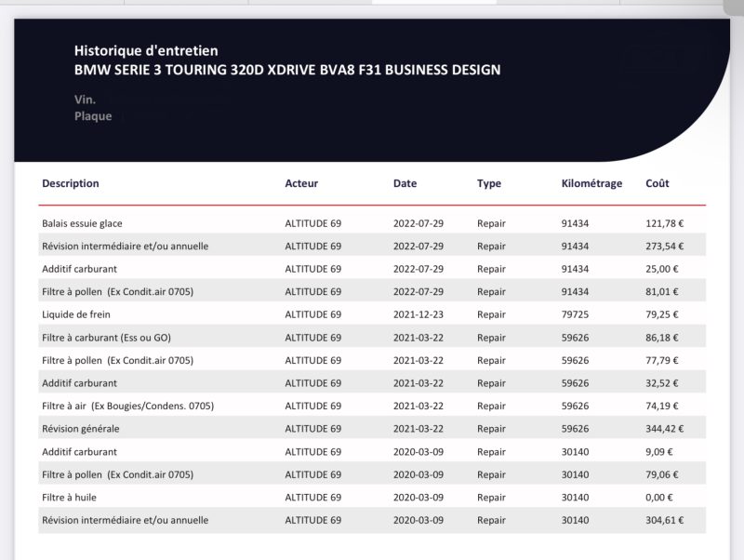This screenshot has height=560, width=744.
Task: Click the 2021-12-23 date cell
Action: [418, 314]
